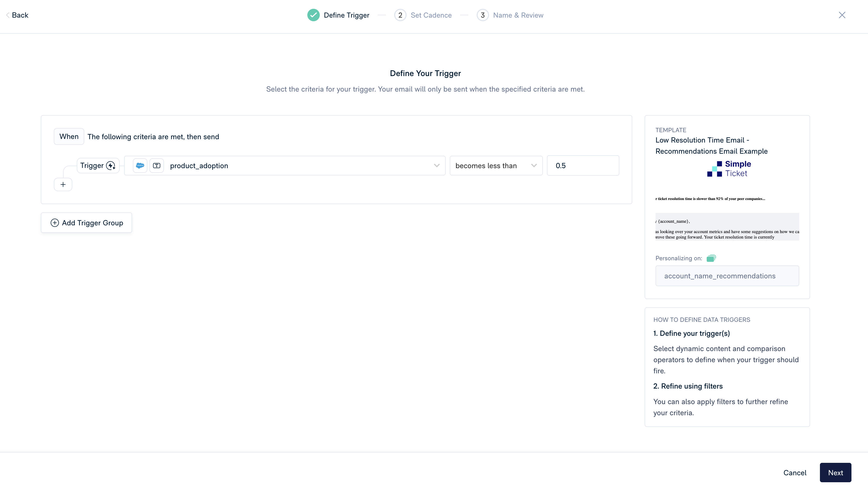The height and width of the screenshot is (490, 868).
Task: Open the email template preview body
Action: 727,227
